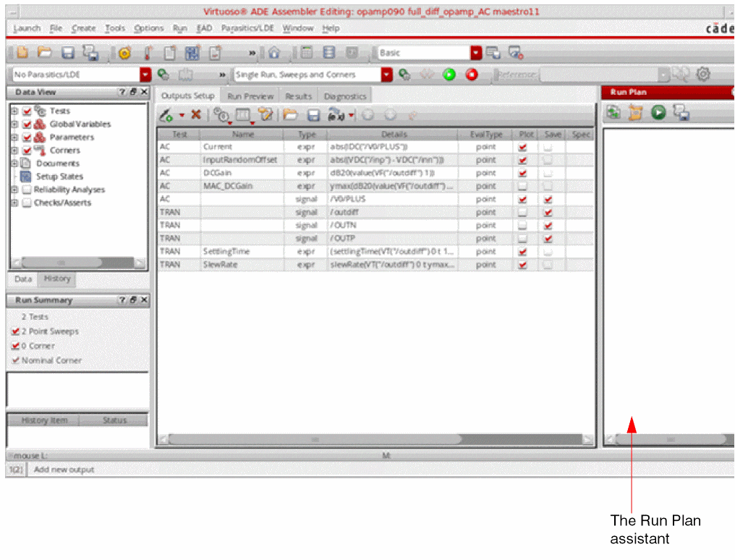Click the open folder icon in outputs toolbar
This screenshot has width=735, height=560.
click(x=290, y=115)
